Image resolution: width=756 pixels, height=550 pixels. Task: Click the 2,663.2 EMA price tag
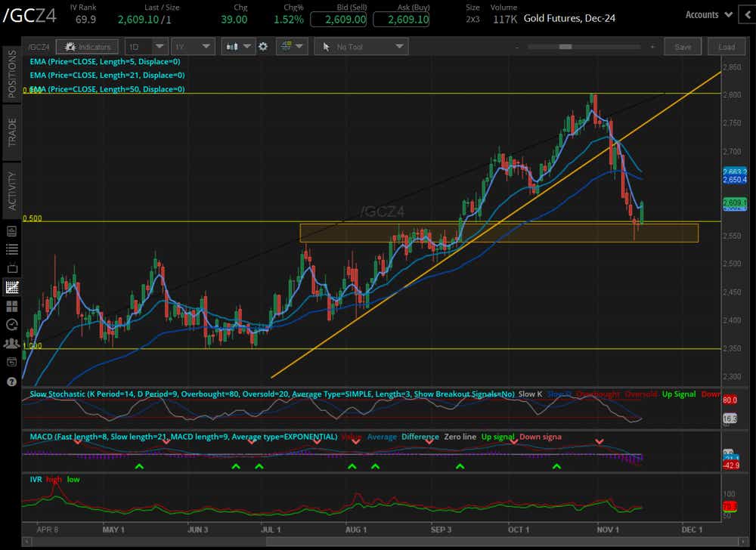(x=734, y=172)
